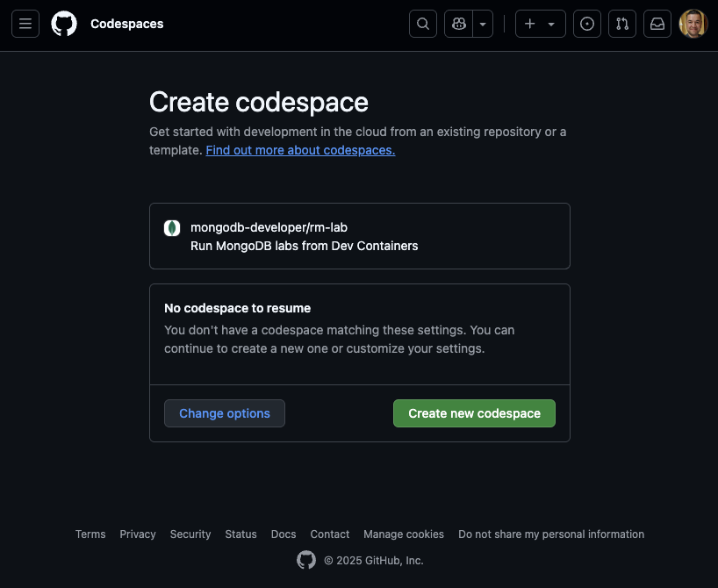718x588 pixels.
Task: Open the Codespaces header link
Action: coord(127,24)
